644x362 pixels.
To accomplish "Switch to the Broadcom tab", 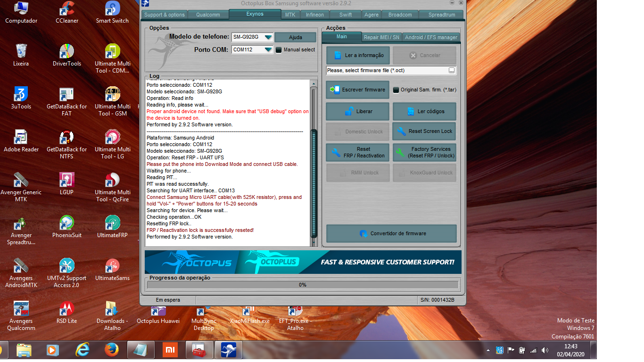I will pos(400,15).
